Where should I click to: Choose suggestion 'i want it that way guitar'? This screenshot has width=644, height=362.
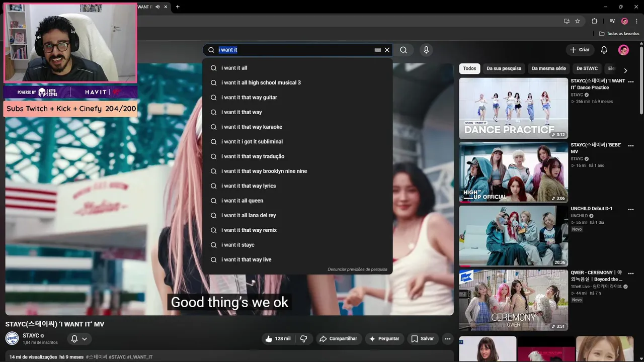297,98
